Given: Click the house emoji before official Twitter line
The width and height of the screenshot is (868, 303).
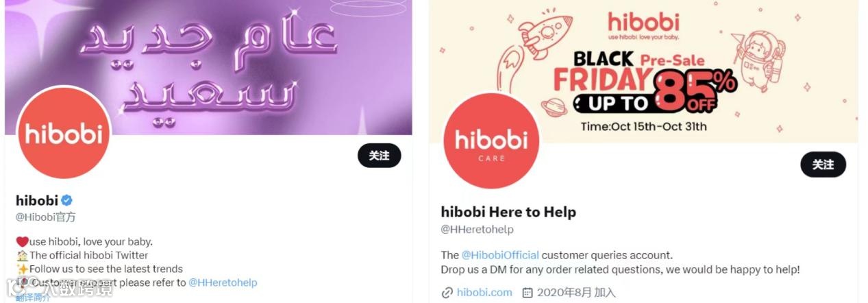Looking at the screenshot, I should (22, 255).
